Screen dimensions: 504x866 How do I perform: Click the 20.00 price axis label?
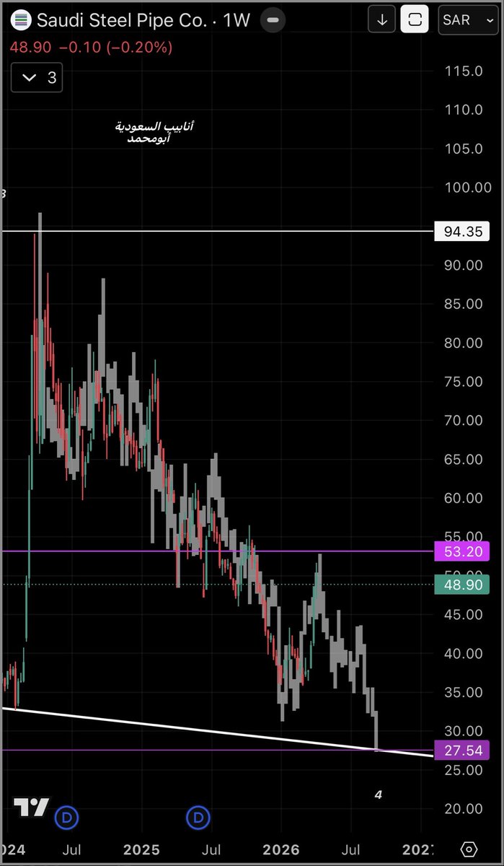(x=464, y=809)
